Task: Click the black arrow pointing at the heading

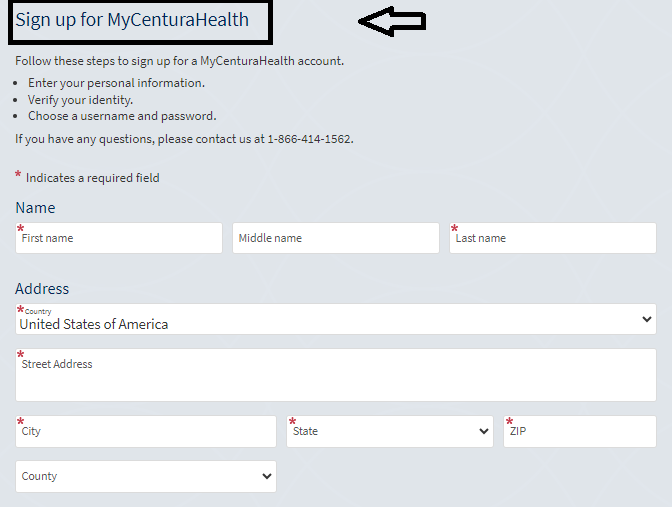Action: point(392,22)
